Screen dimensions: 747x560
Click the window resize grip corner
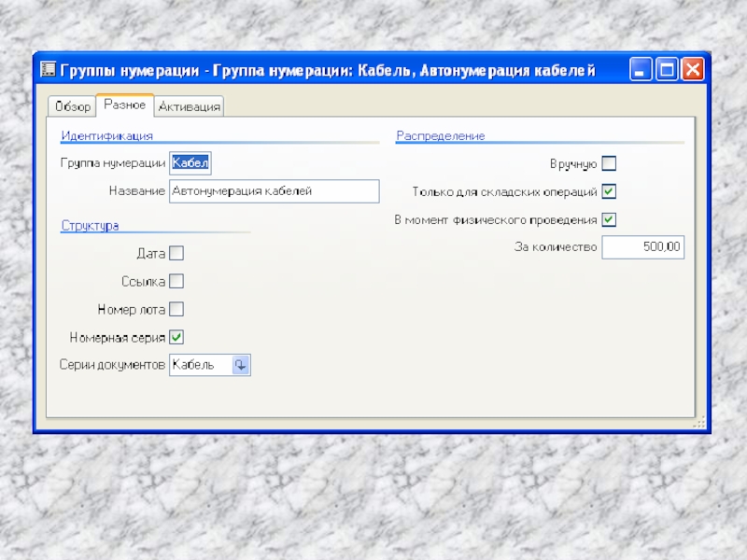pyautogui.click(x=699, y=423)
